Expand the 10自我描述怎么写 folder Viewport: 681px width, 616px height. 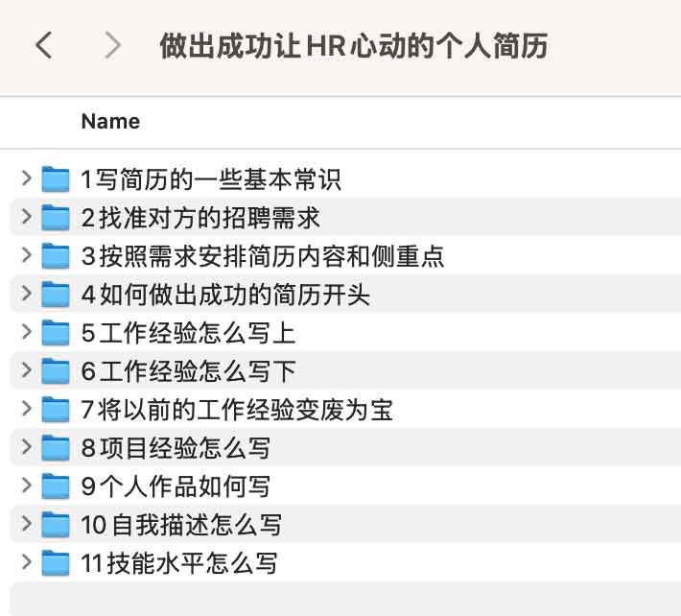(26, 525)
